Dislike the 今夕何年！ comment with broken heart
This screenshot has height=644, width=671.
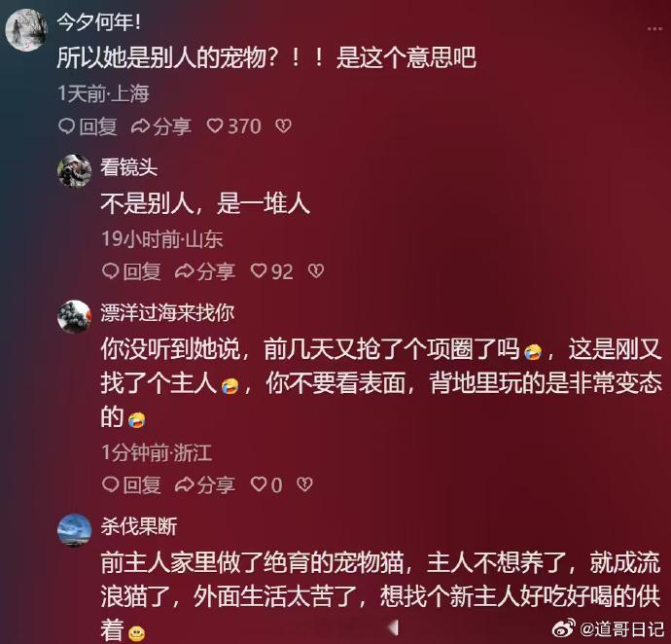click(x=283, y=125)
